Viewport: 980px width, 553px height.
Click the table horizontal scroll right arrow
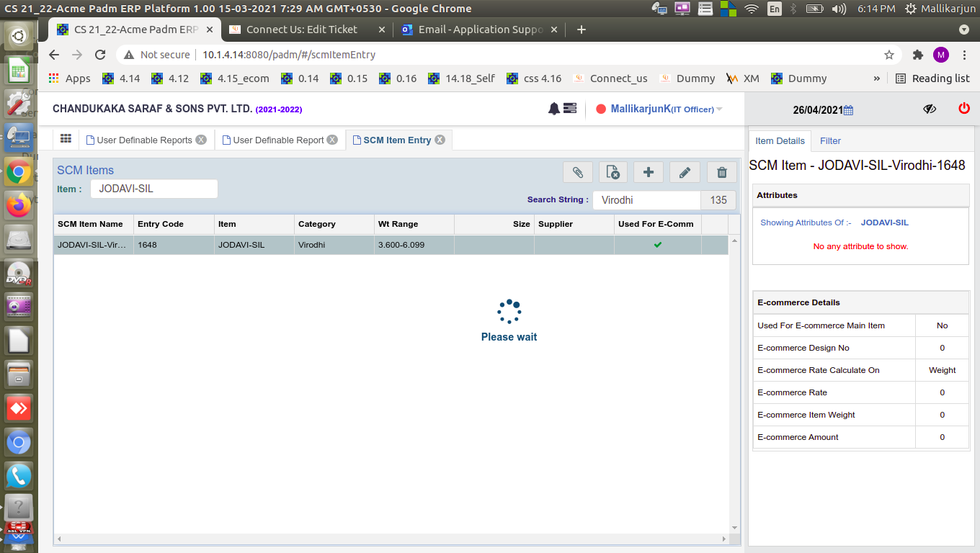pos(725,539)
